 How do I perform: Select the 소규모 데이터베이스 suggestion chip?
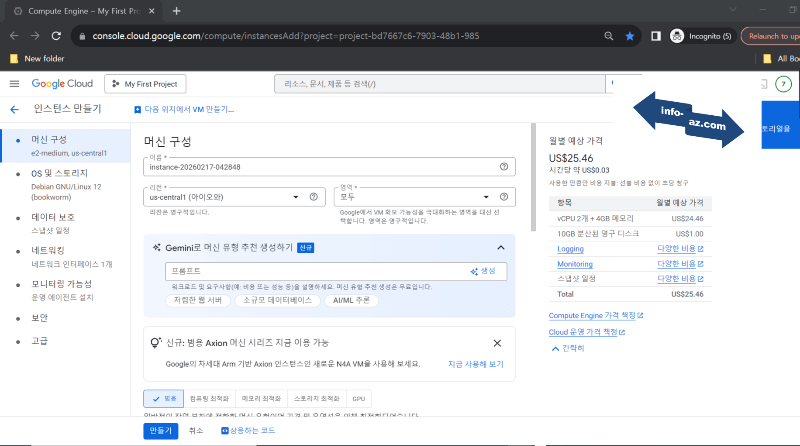pyautogui.click(x=266, y=300)
